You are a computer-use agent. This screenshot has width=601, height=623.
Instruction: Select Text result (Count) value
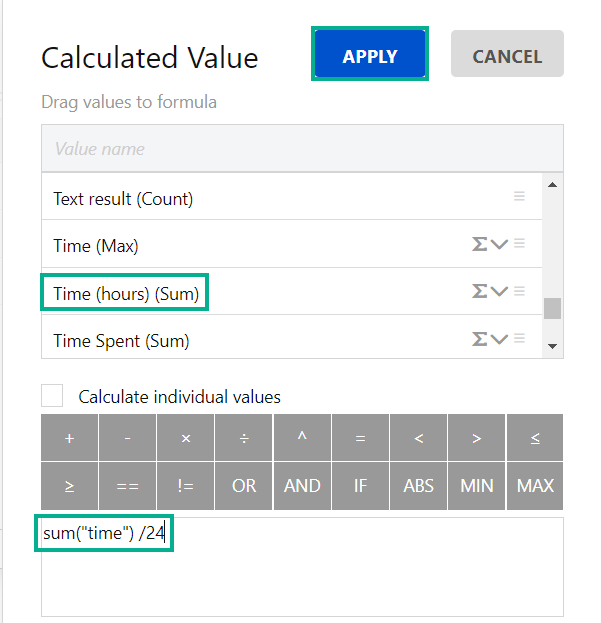123,198
